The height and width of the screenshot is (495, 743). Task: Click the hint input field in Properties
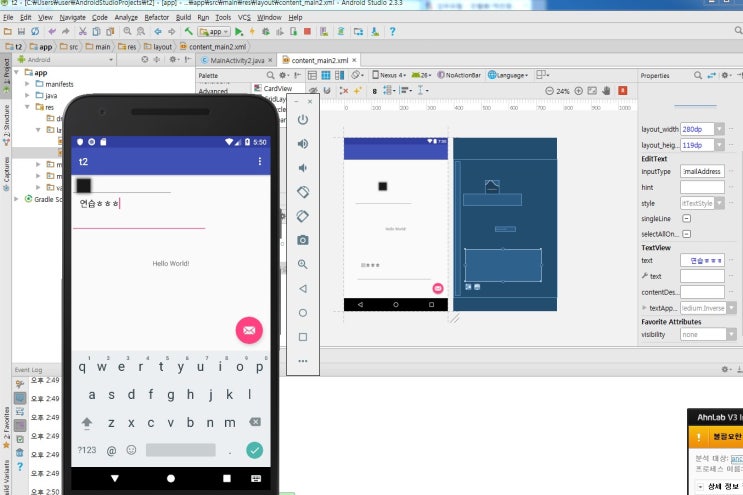[x=702, y=188]
